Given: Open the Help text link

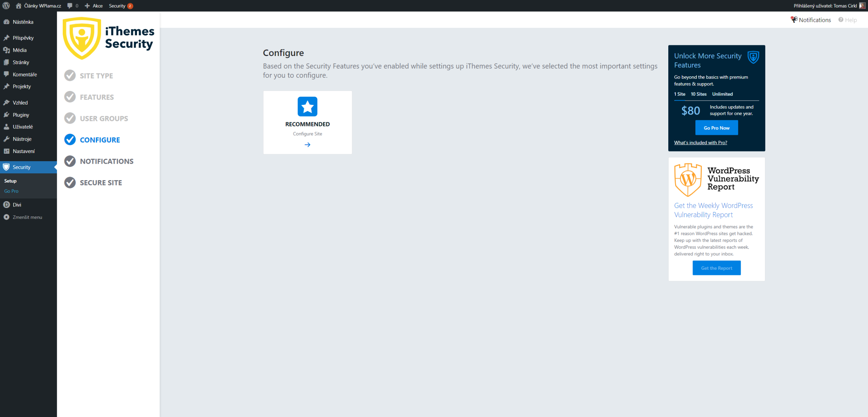Looking at the screenshot, I should [851, 20].
